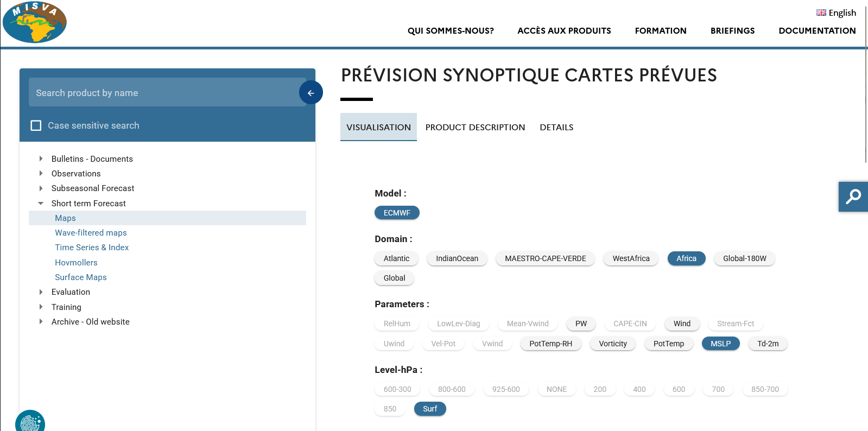Click the LowLev-Diag parameter chip
Viewport: 868px width, 431px height.
pos(459,324)
